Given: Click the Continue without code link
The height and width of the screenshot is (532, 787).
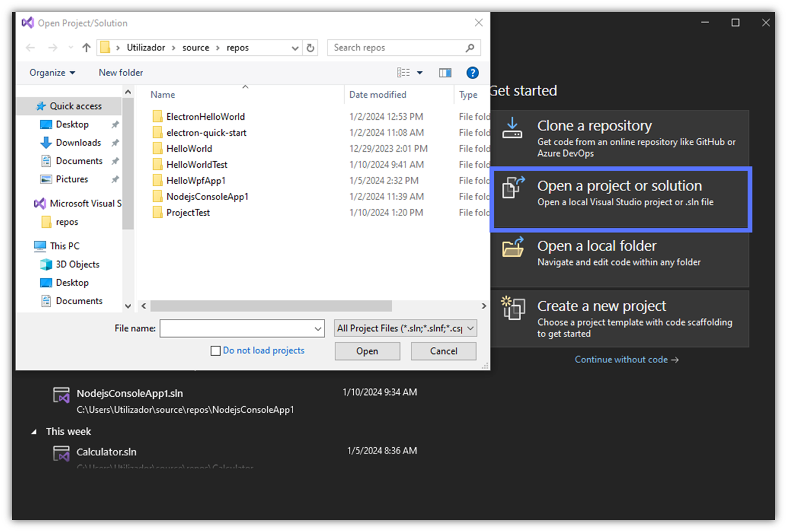Looking at the screenshot, I should 626,359.
